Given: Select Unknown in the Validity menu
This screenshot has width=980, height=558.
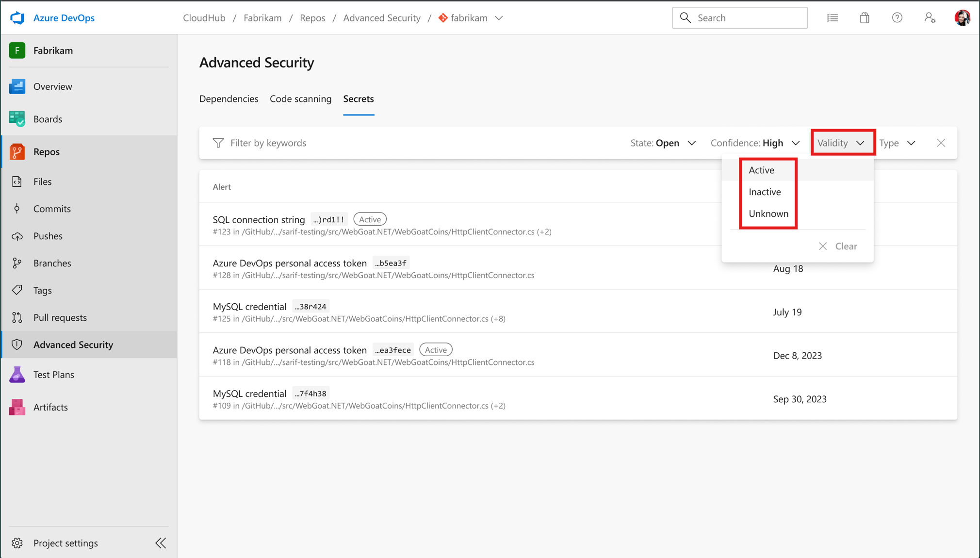Looking at the screenshot, I should click(798, 213).
